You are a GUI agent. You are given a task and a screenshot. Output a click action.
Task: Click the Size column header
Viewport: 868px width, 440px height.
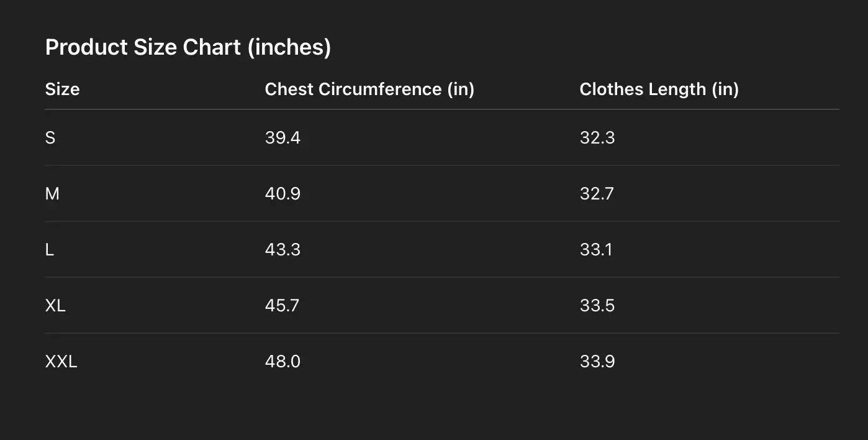[62, 89]
